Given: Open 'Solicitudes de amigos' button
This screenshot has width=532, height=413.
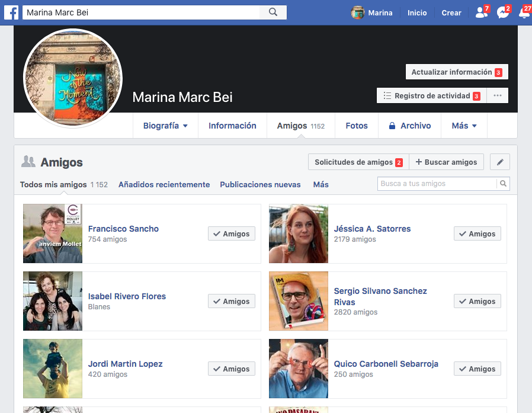Looking at the screenshot, I should click(x=358, y=162).
